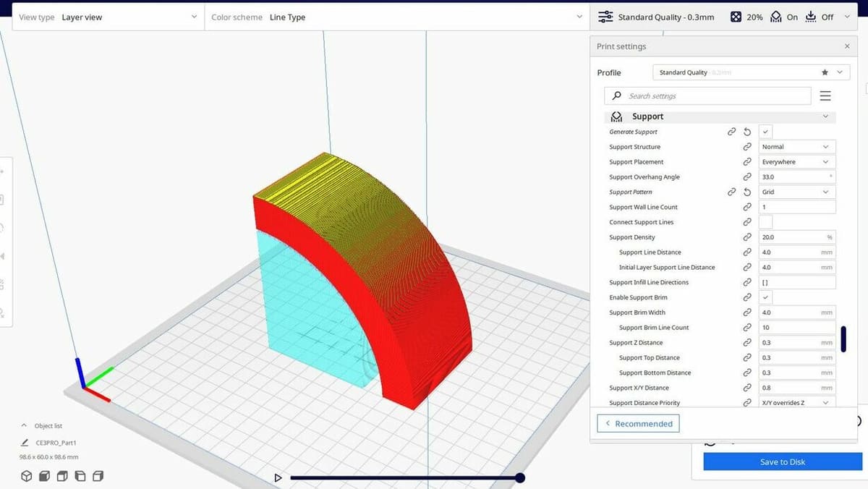This screenshot has width=868, height=489.
Task: Switch to the top view cube icon
Action: coord(62,476)
